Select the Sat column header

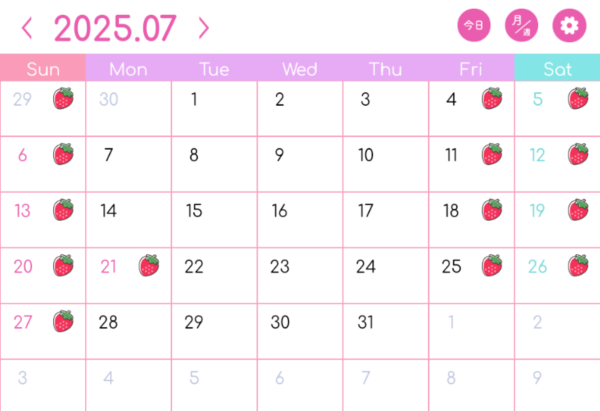click(557, 67)
